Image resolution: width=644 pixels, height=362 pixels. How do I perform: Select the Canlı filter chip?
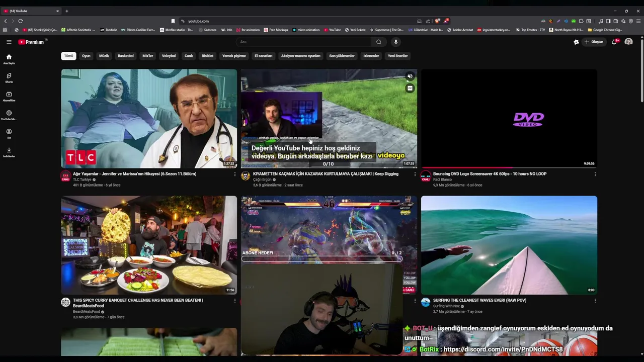[x=189, y=56]
